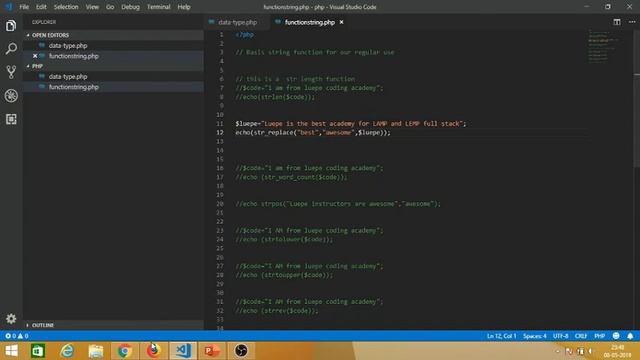
Task: Launch Internet Explorer from taskbar
Action: 67,351
